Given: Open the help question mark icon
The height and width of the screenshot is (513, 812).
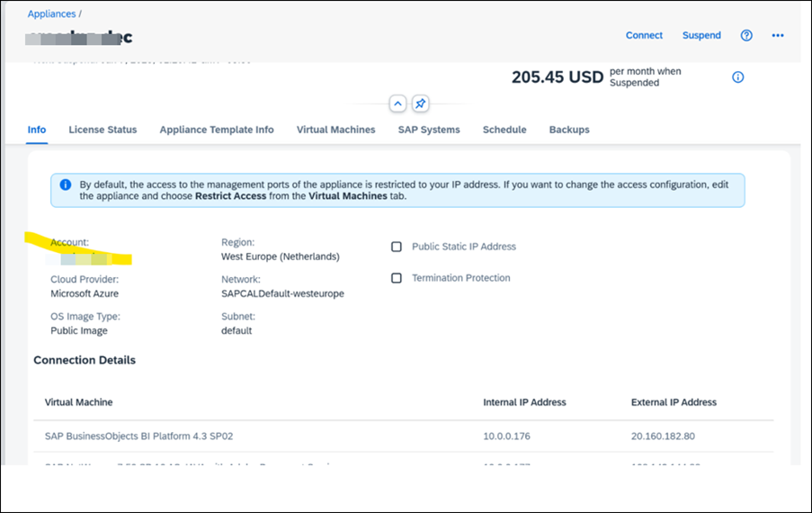Looking at the screenshot, I should (x=746, y=35).
